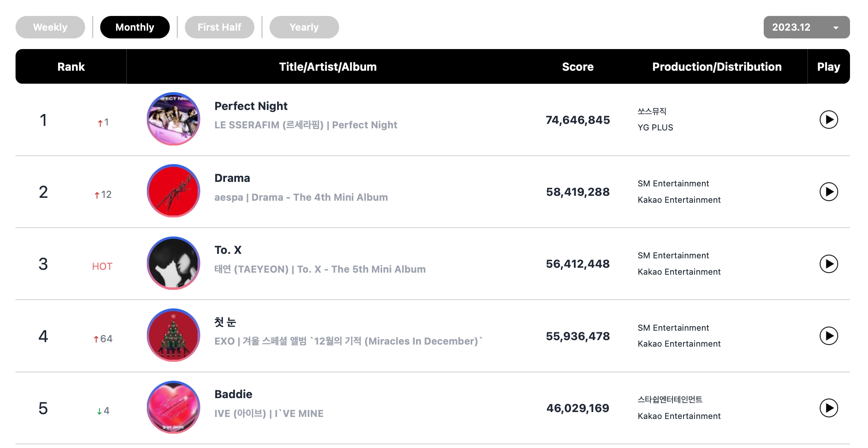Click the pink heart Baddie cover
Image resolution: width=868 pixels, height=448 pixels.
coord(173,407)
